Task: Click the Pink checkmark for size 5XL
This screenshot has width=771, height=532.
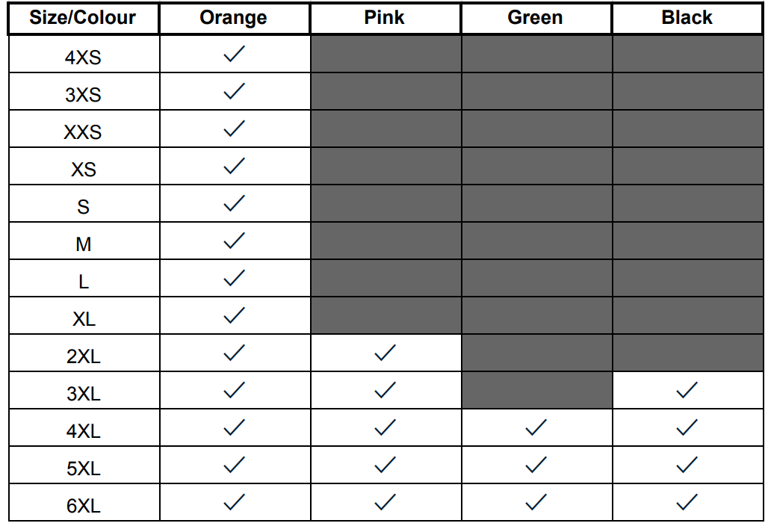Action: tap(385, 466)
